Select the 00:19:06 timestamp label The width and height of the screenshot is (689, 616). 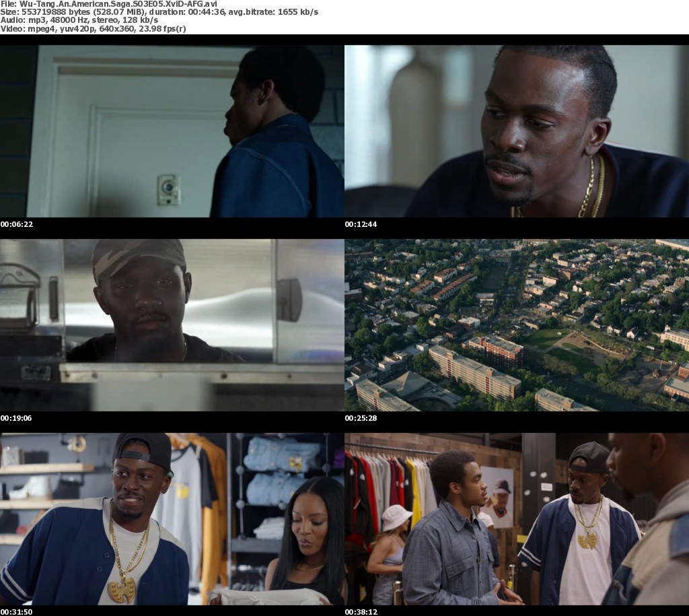[x=17, y=418]
